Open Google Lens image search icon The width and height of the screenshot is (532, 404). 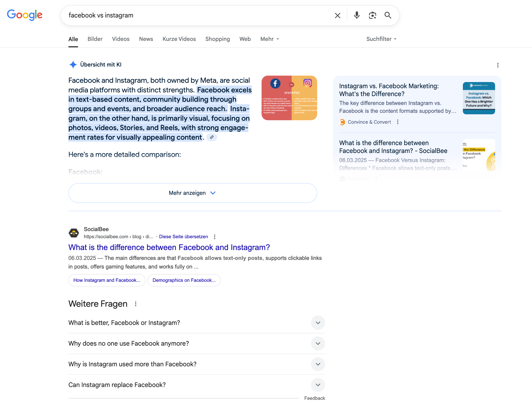coord(372,15)
